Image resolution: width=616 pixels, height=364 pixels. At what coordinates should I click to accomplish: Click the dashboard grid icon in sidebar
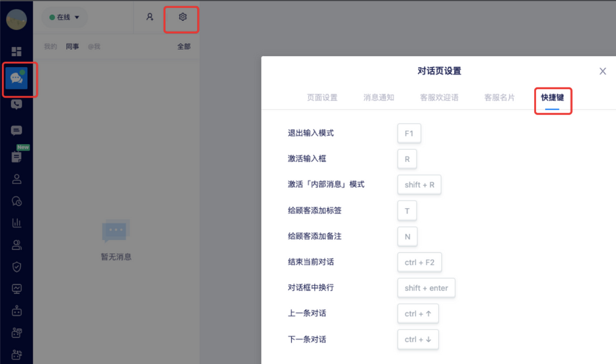coord(17,51)
